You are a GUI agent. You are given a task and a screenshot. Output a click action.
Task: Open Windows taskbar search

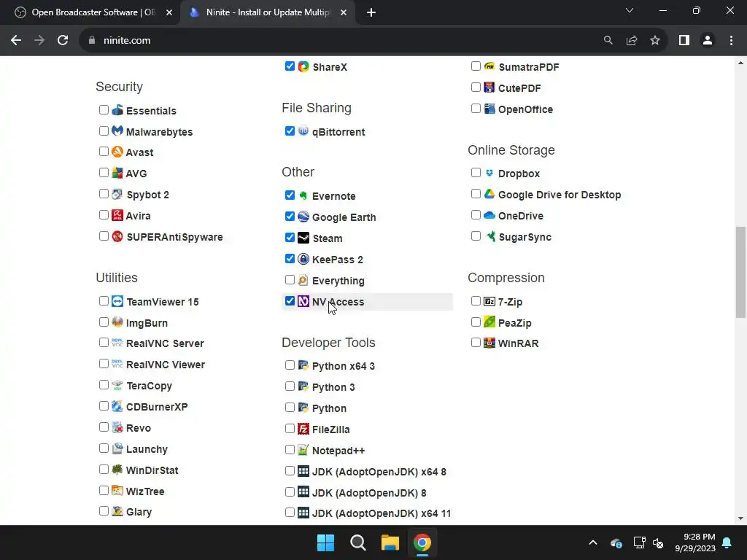(357, 542)
